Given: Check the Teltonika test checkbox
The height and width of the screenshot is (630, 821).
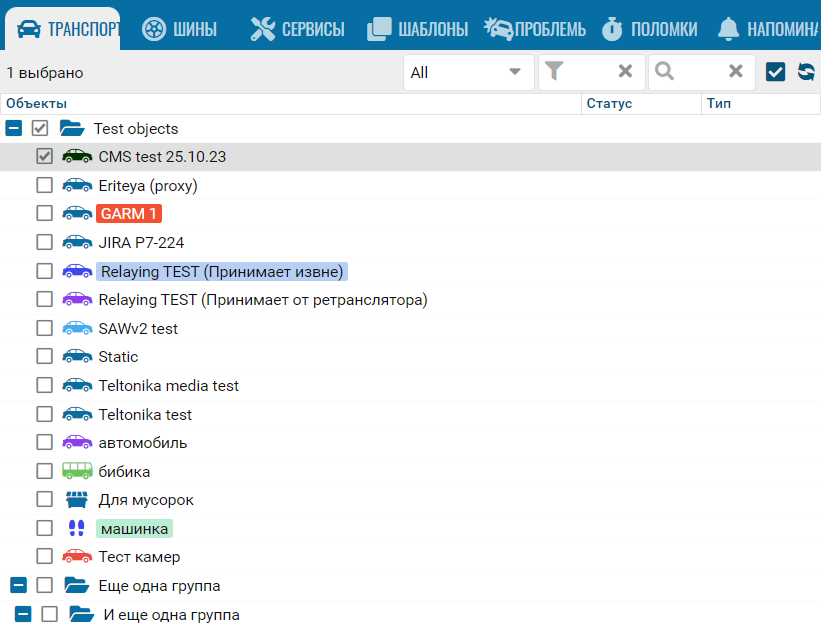Looking at the screenshot, I should 45,414.
